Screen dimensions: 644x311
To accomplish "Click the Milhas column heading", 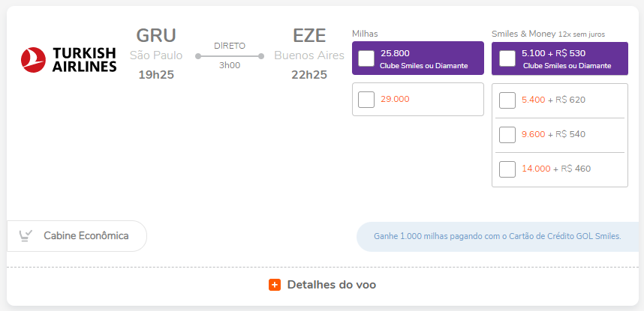I will tap(365, 34).
